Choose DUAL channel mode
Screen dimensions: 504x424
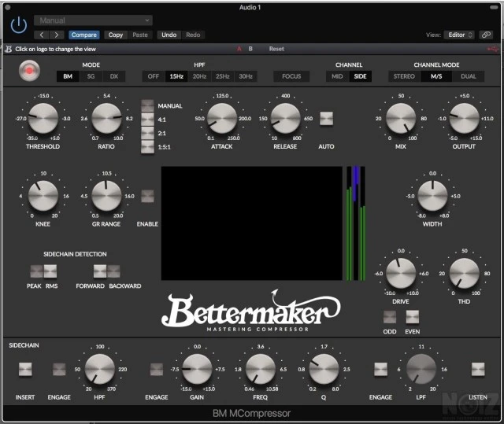469,76
